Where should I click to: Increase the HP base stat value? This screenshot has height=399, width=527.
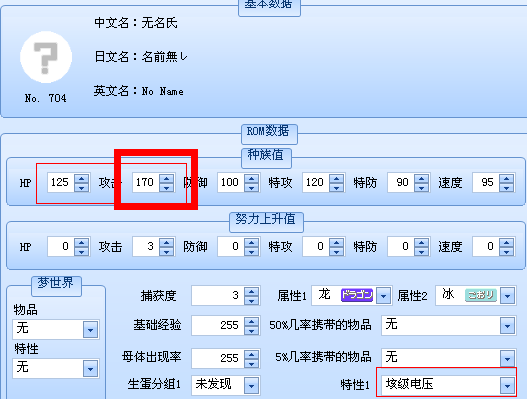(x=81, y=178)
